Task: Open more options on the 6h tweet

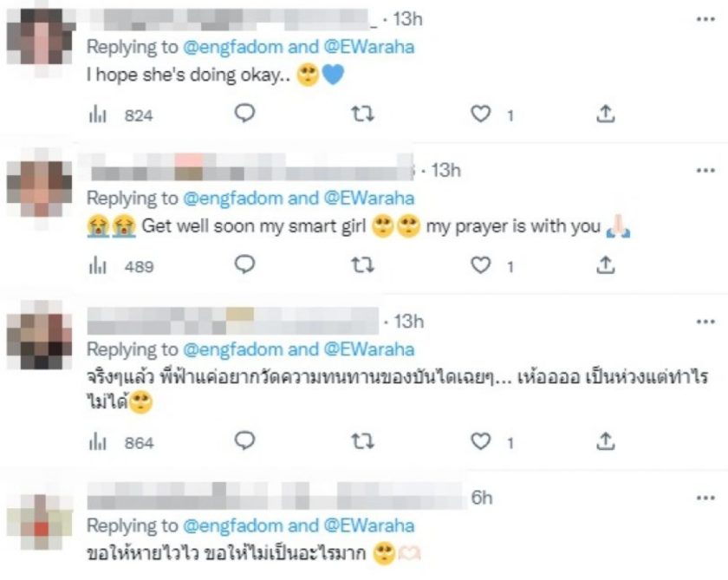Action: click(705, 498)
